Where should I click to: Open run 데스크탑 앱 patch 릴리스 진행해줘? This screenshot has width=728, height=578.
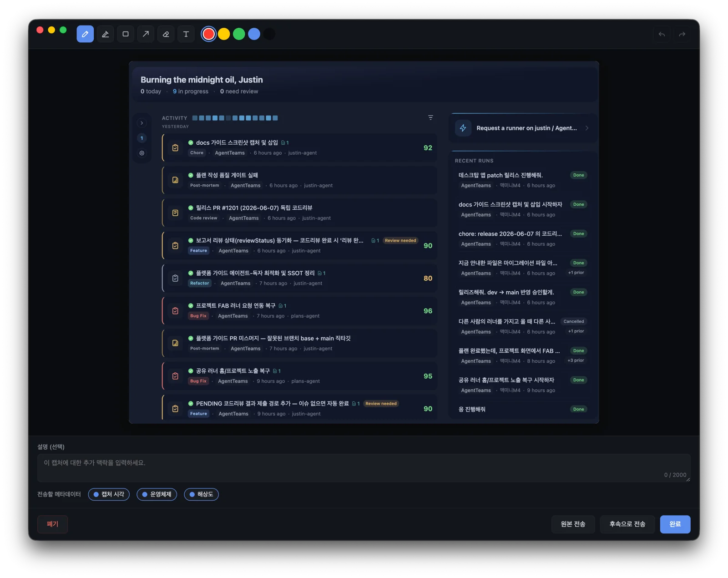(522, 180)
